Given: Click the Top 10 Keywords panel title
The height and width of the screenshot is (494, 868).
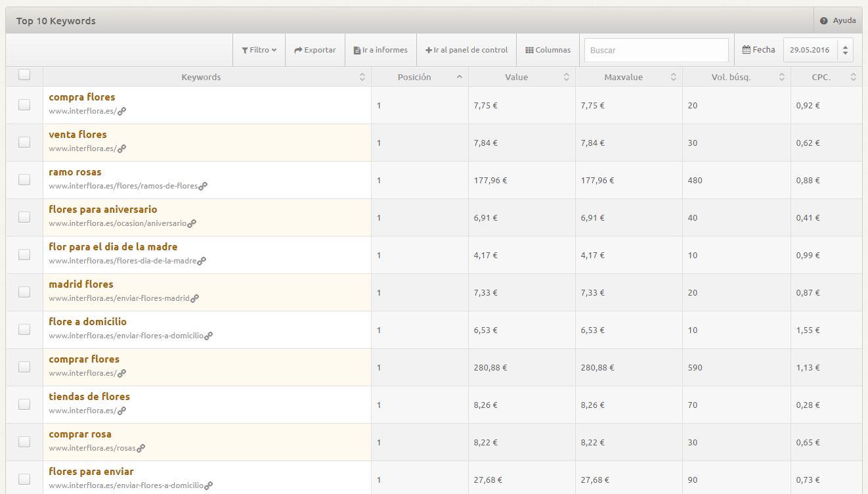Looking at the screenshot, I should tap(56, 21).
